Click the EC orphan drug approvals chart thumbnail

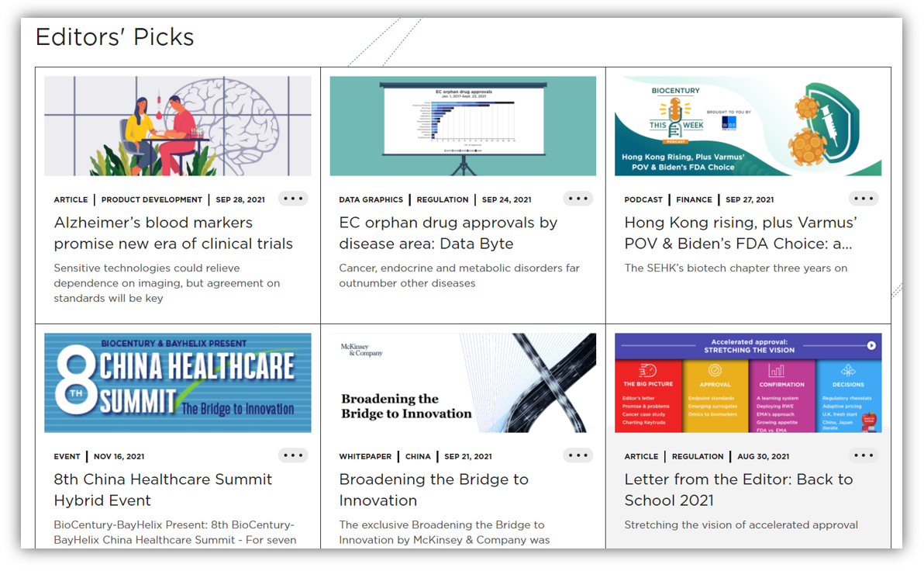point(464,126)
